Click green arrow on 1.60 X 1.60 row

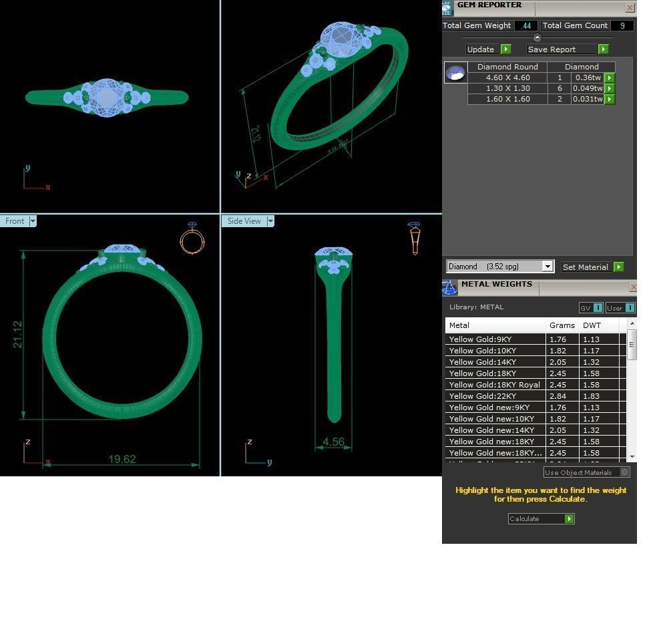point(610,100)
